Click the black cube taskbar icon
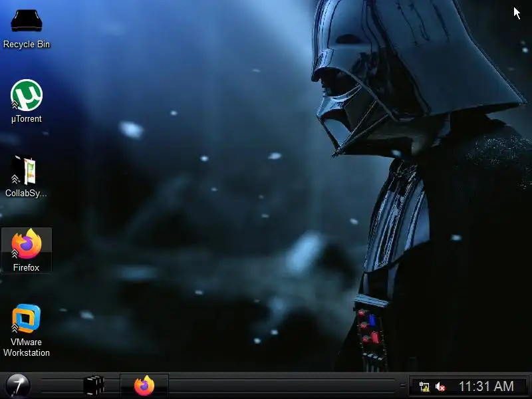 (x=94, y=386)
